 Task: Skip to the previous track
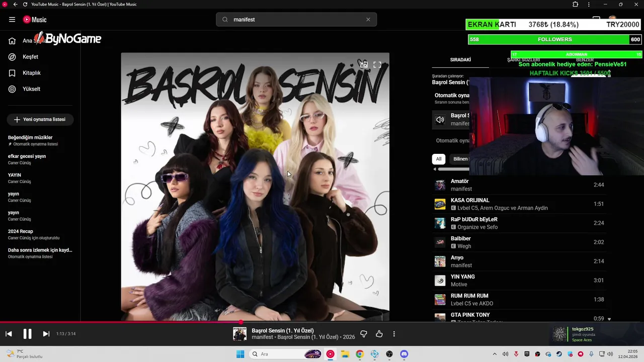coord(9,334)
